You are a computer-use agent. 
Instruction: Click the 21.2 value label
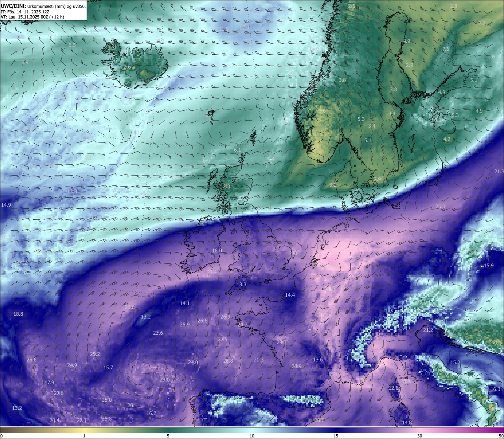(x=428, y=330)
